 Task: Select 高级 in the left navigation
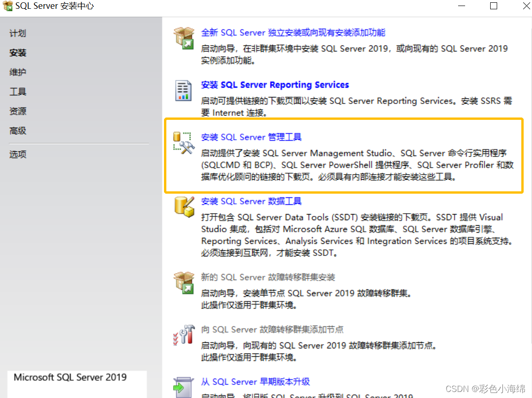pyautogui.click(x=18, y=131)
